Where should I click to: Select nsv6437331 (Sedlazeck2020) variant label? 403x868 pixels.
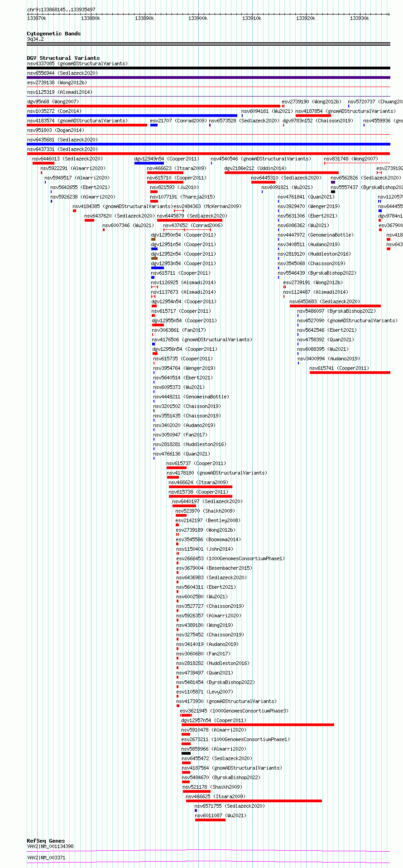click(62, 149)
